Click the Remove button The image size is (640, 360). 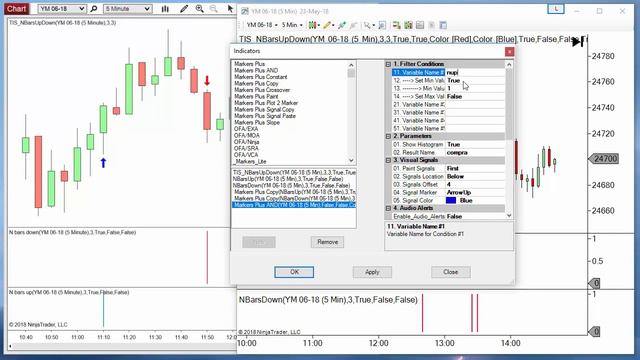coord(327,242)
